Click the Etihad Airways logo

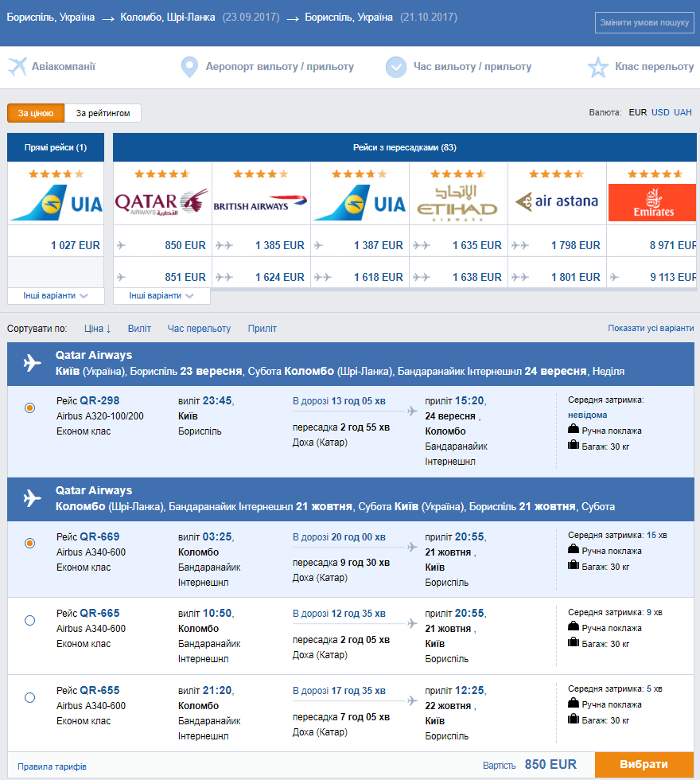[x=457, y=202]
